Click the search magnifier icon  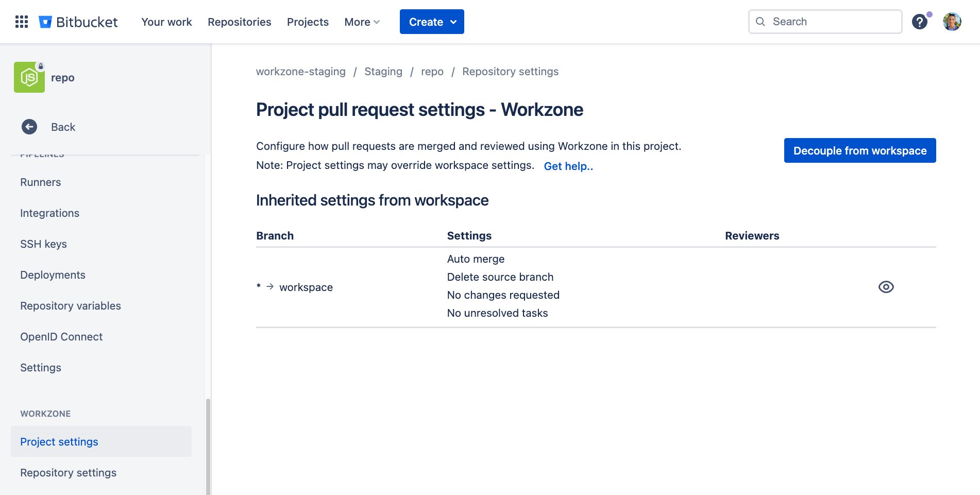[761, 22]
